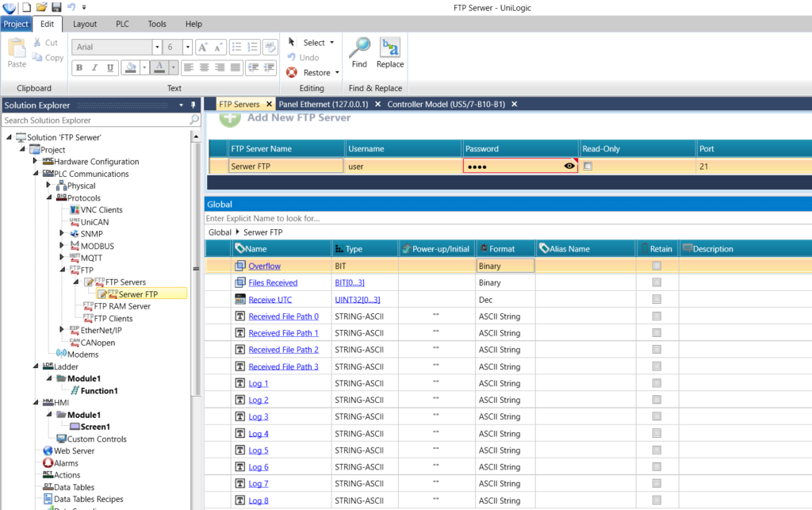Switch to the PLC ribbon tab

122,24
